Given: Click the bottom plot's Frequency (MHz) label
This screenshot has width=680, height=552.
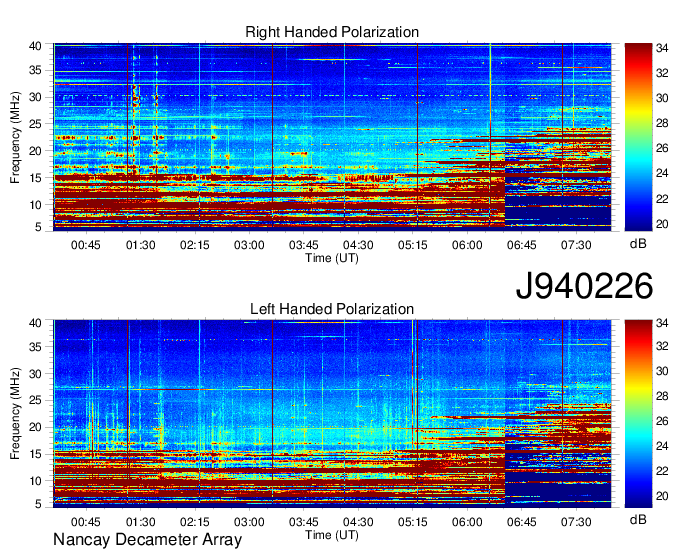Looking at the screenshot, I should [15, 413].
